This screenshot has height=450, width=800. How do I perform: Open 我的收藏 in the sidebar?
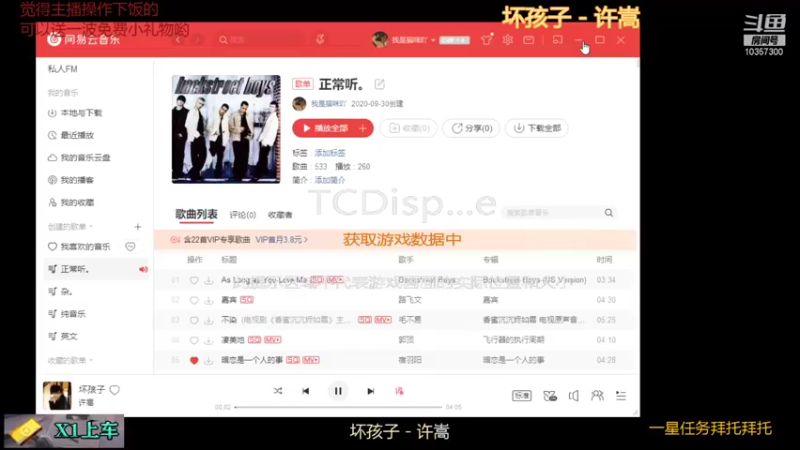[71, 203]
